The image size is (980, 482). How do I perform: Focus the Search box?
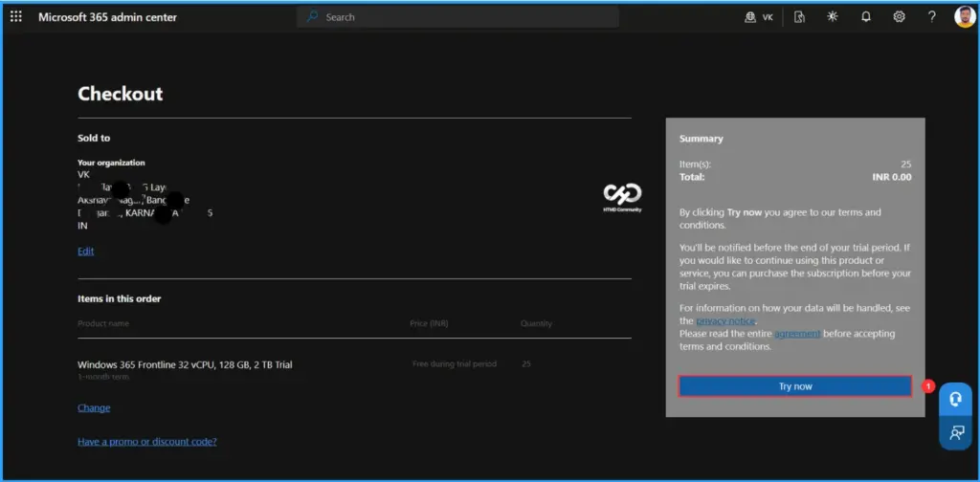pyautogui.click(x=458, y=17)
